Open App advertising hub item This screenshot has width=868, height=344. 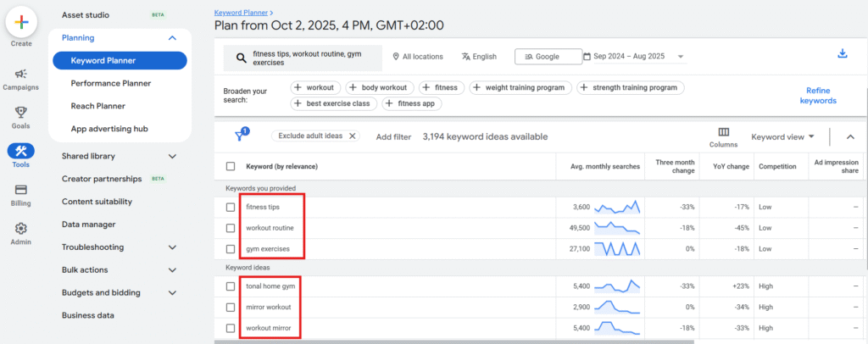pyautogui.click(x=109, y=129)
